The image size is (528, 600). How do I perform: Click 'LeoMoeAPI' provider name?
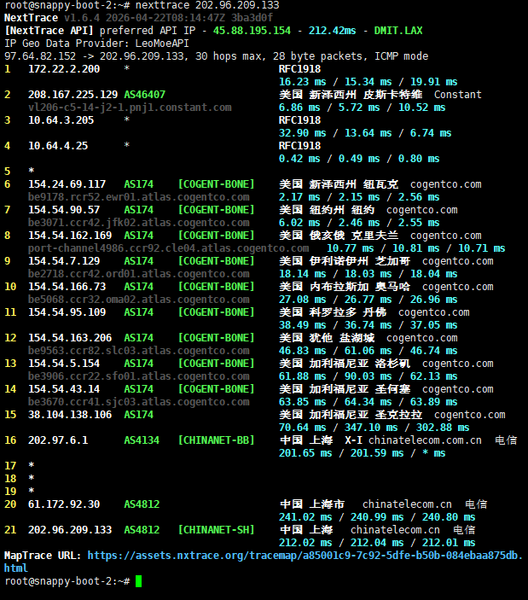pyautogui.click(x=162, y=43)
